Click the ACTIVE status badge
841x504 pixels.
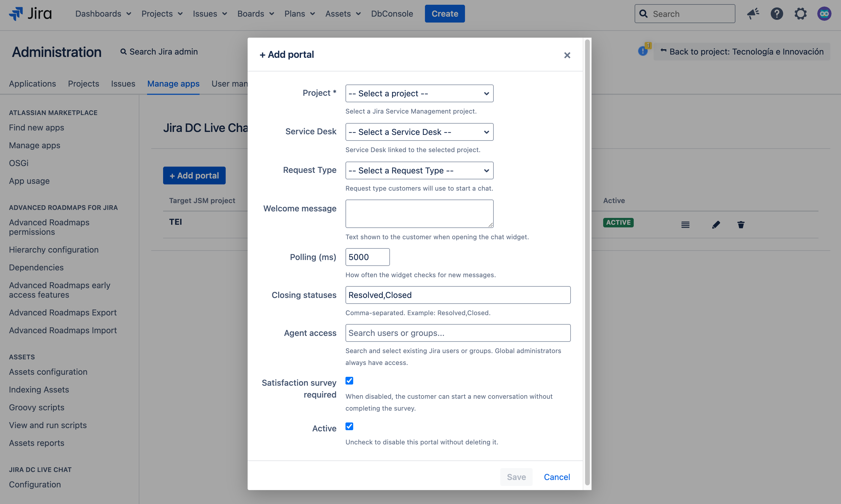(618, 222)
